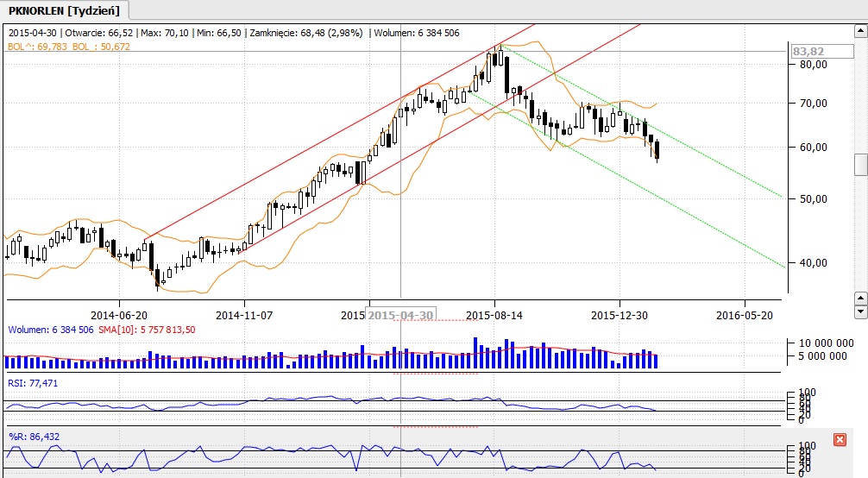Click the Wolumen: 6 384 506 panel label

pyautogui.click(x=51, y=330)
